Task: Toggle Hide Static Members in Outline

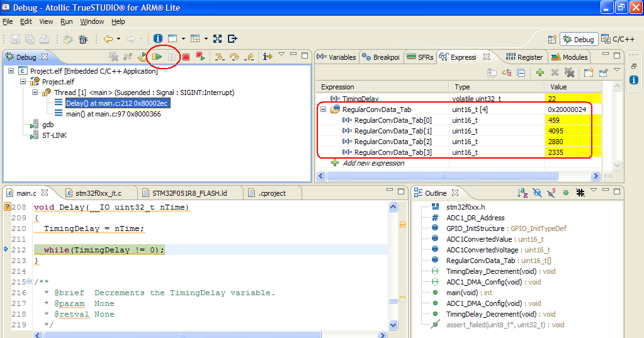Action: pyautogui.click(x=551, y=193)
